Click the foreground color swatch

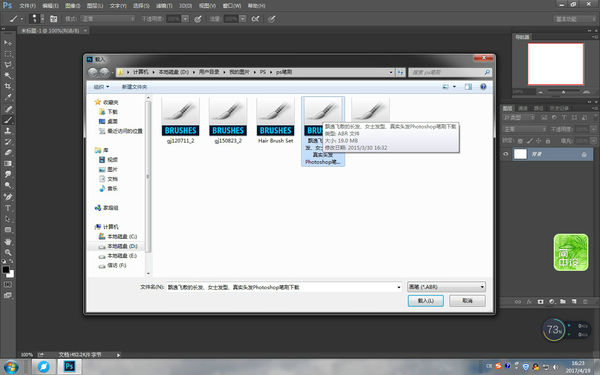pyautogui.click(x=6, y=269)
